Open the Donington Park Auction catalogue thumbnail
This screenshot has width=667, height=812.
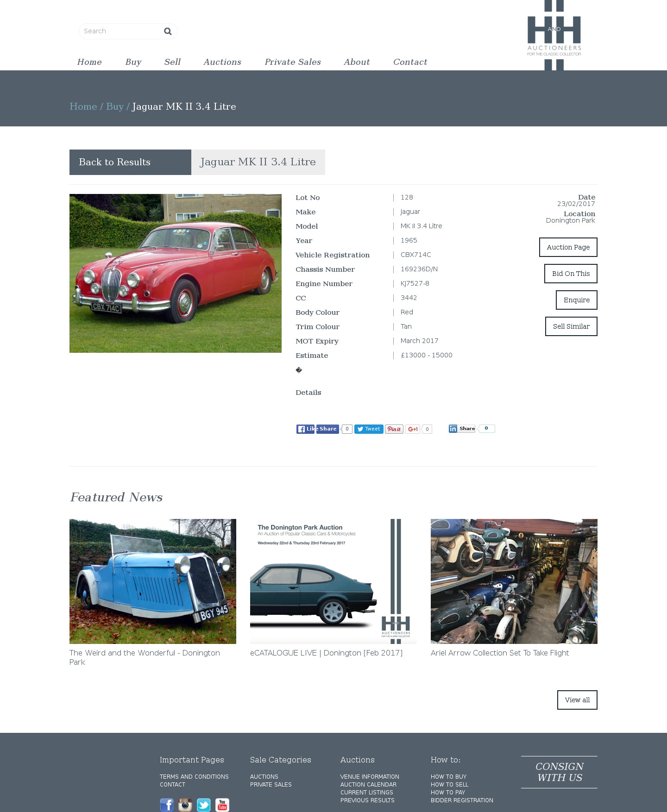(333, 581)
